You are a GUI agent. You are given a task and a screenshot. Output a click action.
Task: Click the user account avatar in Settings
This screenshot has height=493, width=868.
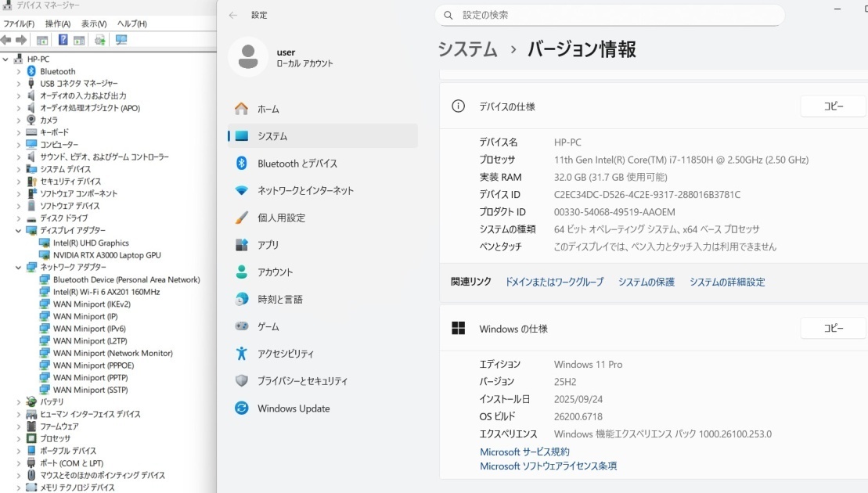pos(248,57)
